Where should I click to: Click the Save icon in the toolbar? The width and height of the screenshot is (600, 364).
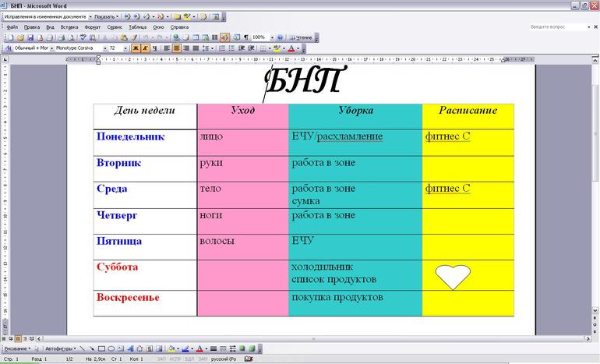click(30, 37)
